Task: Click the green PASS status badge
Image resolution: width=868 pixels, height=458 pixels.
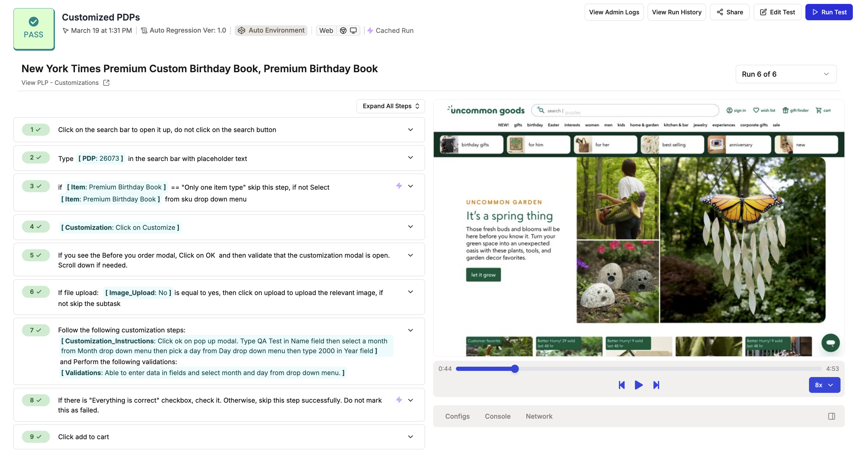Action: pyautogui.click(x=34, y=29)
